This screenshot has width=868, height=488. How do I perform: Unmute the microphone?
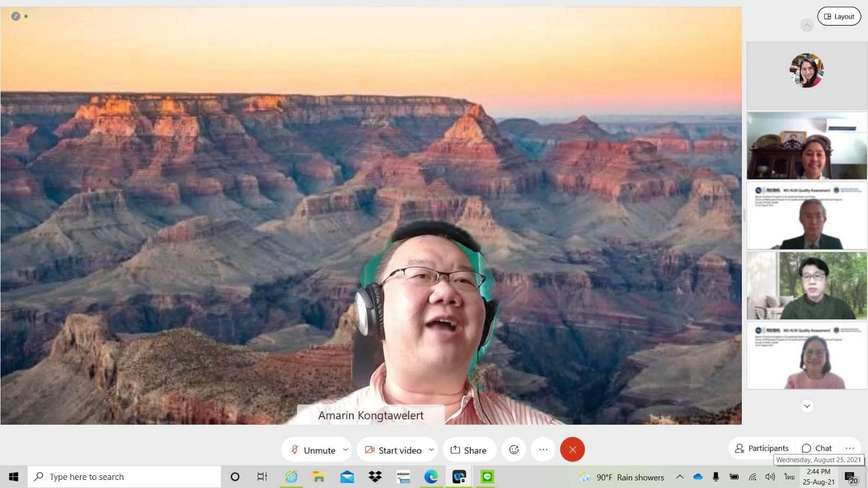pos(312,450)
